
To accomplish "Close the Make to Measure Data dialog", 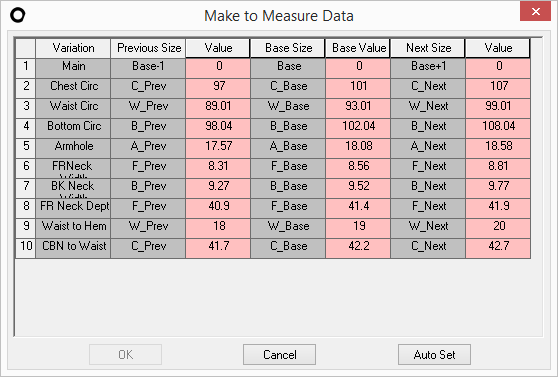I will tap(535, 11).
